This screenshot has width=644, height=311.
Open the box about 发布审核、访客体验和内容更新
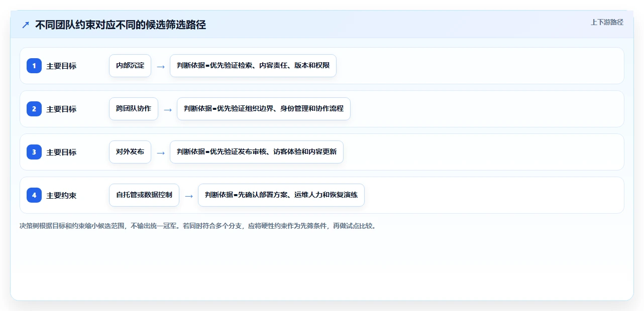click(x=257, y=152)
